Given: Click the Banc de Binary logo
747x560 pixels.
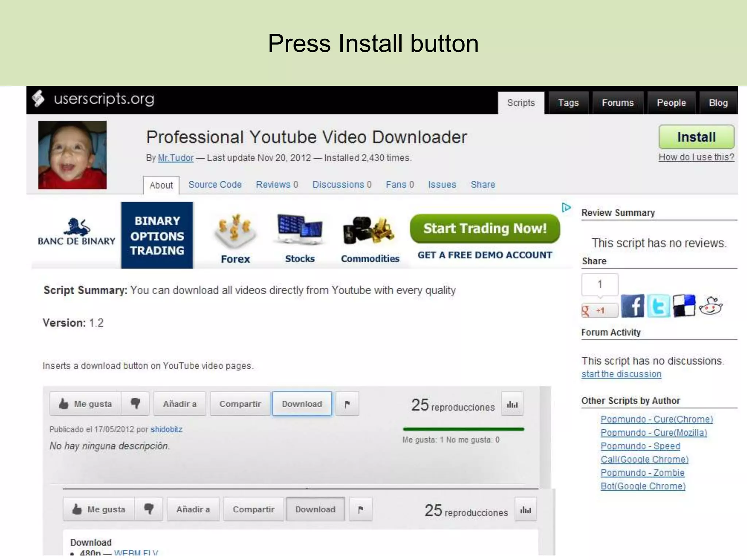Looking at the screenshot, I should click(x=76, y=232).
